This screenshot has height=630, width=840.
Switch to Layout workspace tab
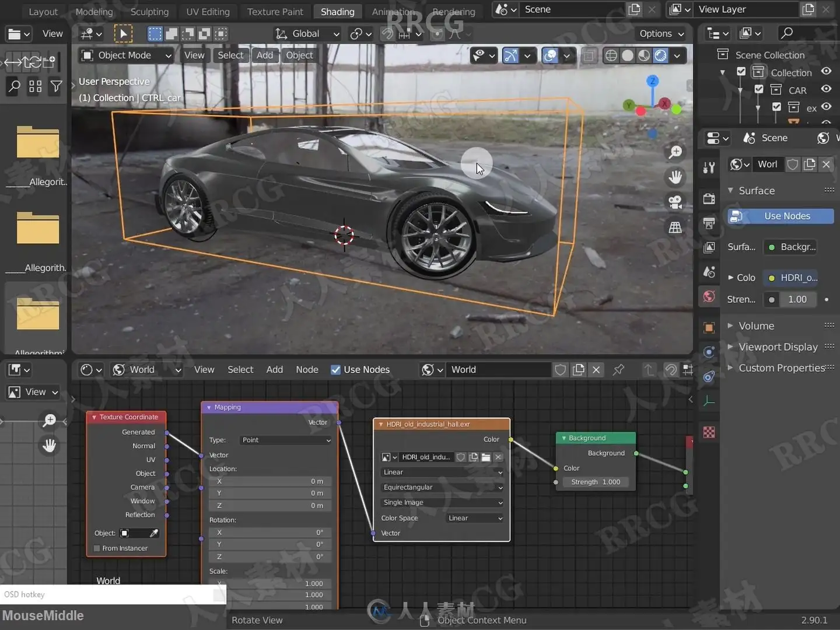coord(43,12)
